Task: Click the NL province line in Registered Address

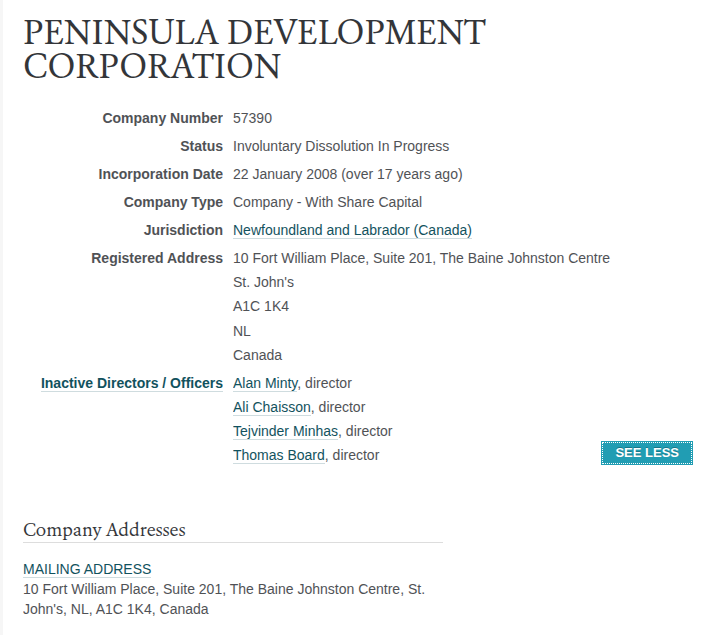Action: (242, 331)
